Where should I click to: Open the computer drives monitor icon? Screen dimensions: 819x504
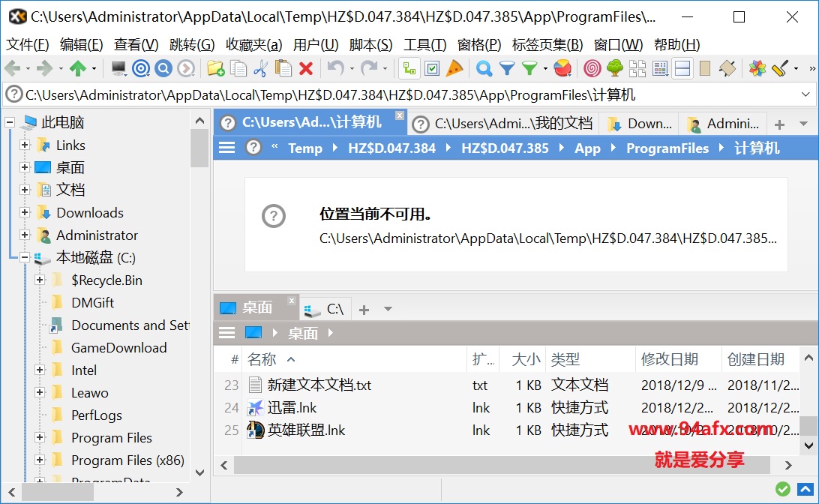point(118,68)
